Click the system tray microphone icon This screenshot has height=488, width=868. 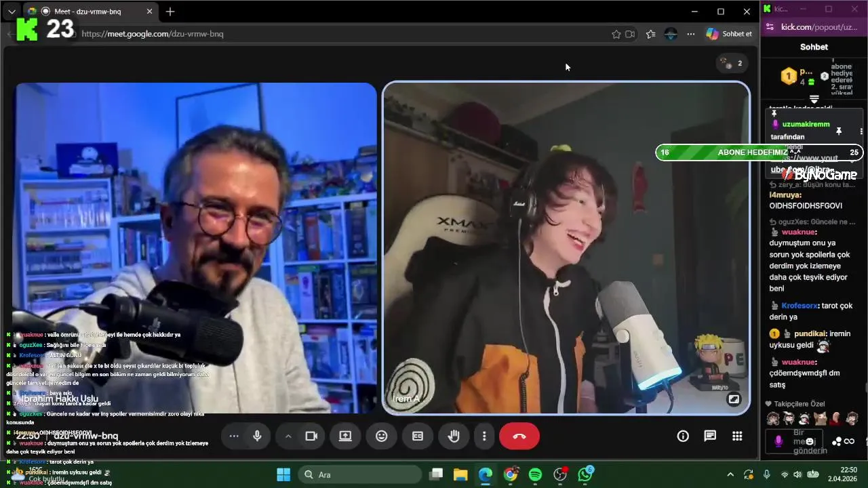point(767,474)
